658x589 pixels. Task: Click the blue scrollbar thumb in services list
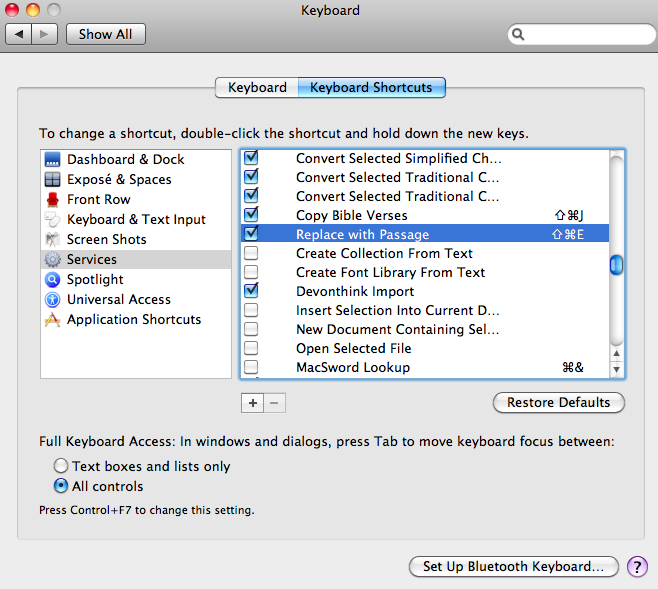click(616, 265)
